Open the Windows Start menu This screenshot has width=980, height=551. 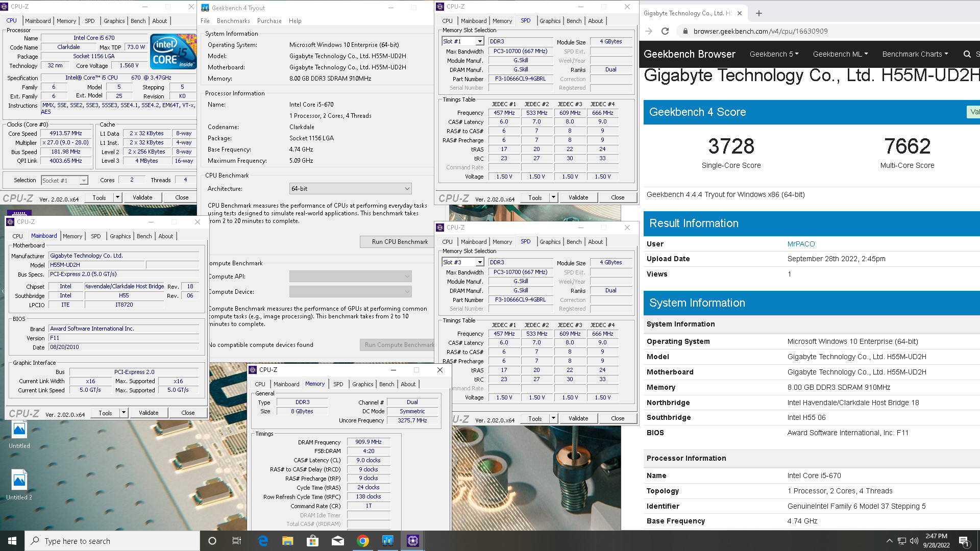point(12,541)
